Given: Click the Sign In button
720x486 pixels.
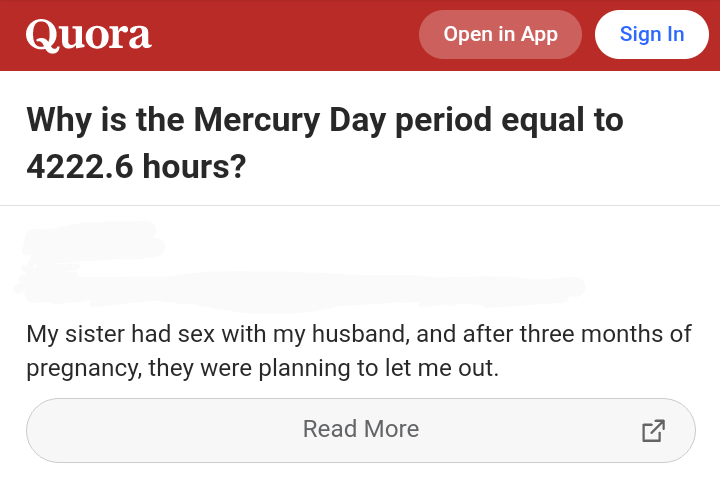Looking at the screenshot, I should click(x=652, y=34).
